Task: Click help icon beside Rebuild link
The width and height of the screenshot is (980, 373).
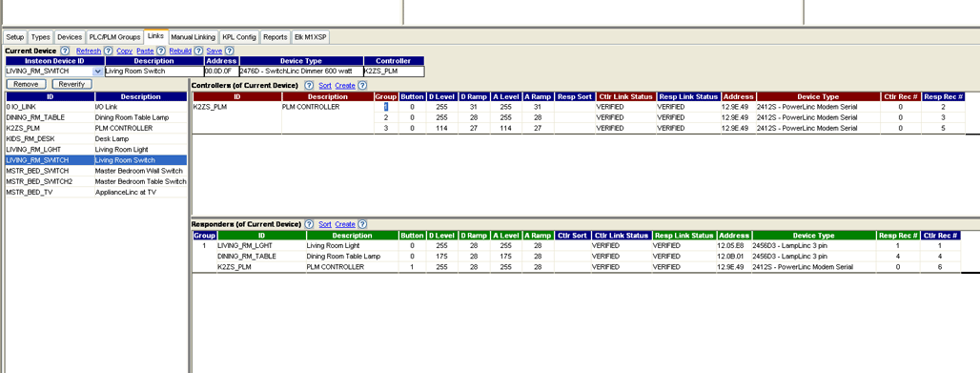Action: [x=198, y=51]
